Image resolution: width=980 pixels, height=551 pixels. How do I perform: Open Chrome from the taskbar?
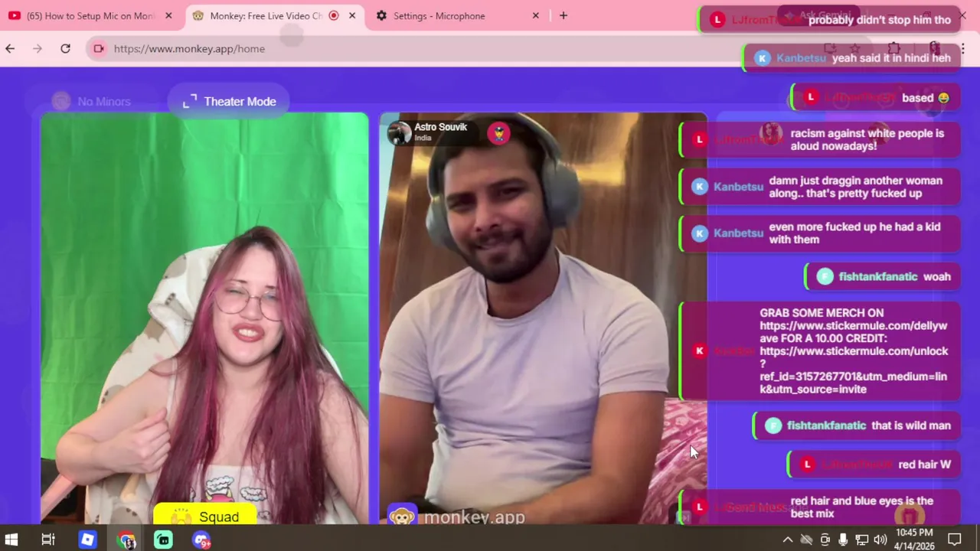pos(126,540)
